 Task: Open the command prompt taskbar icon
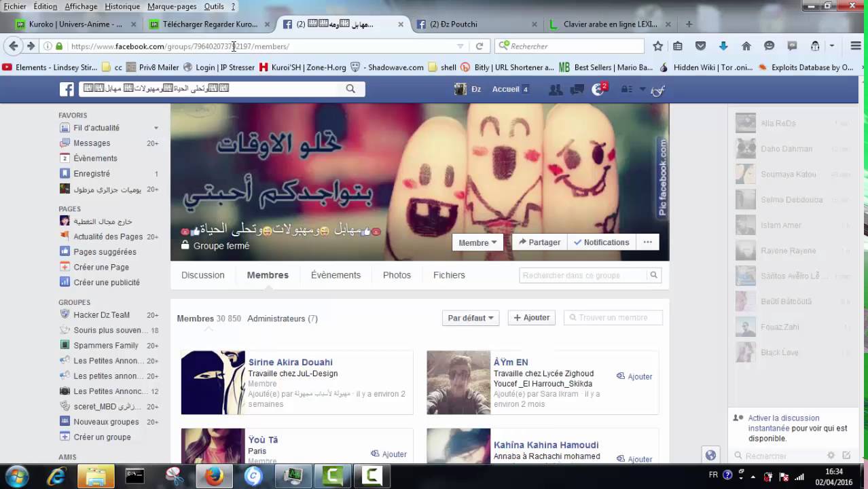[x=134, y=476]
